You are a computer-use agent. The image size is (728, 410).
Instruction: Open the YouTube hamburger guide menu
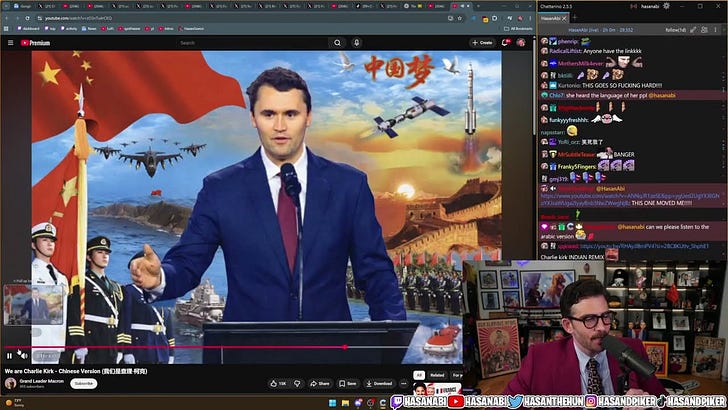coord(10,43)
